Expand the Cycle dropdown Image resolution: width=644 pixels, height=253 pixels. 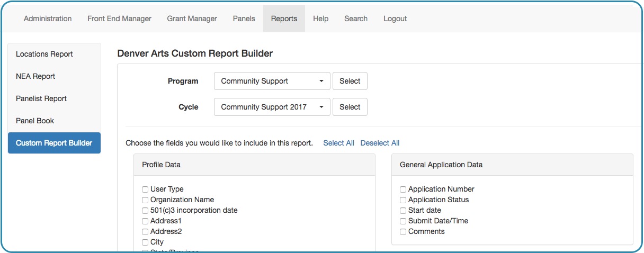click(272, 107)
